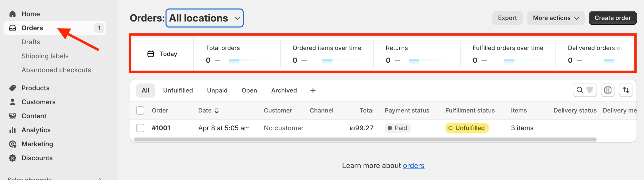The height and width of the screenshot is (180, 644).
Task: Go to Discounts in the sidebar
Action: 37,158
